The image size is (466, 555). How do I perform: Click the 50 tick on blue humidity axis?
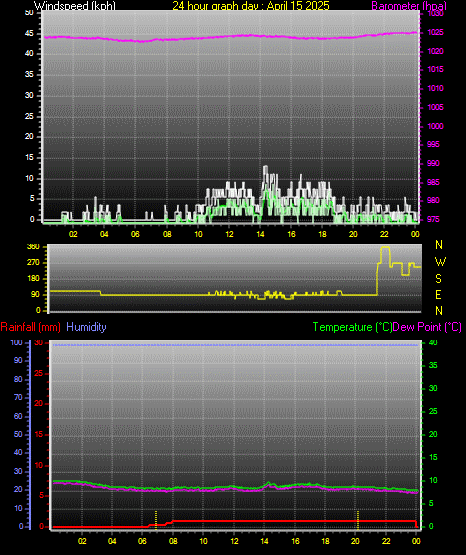18,434
